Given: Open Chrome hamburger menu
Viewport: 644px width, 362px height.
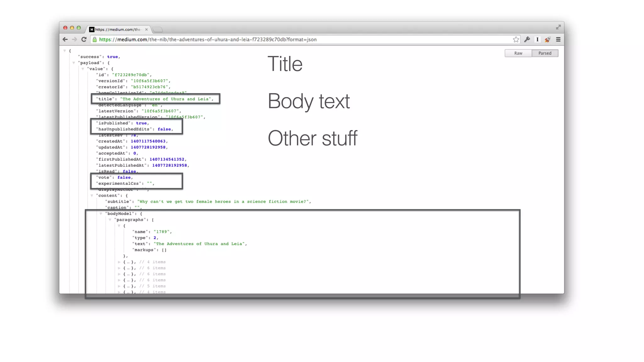Looking at the screenshot, I should [558, 39].
